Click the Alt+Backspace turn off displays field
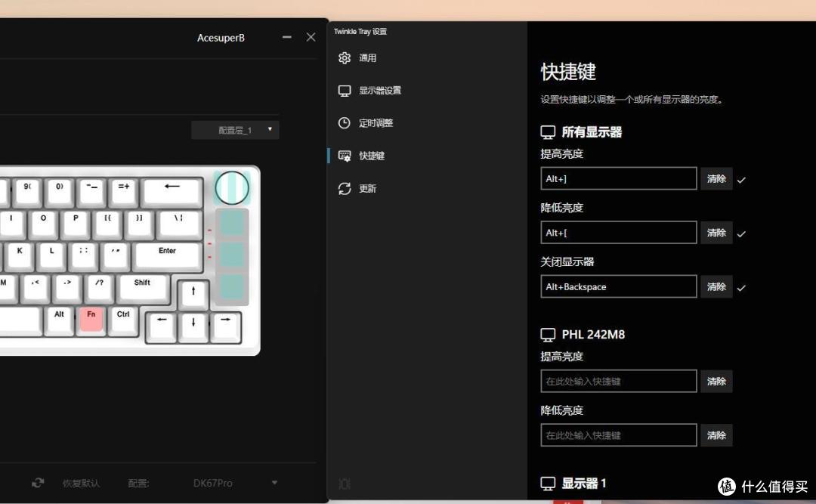816x504 pixels. click(x=618, y=287)
